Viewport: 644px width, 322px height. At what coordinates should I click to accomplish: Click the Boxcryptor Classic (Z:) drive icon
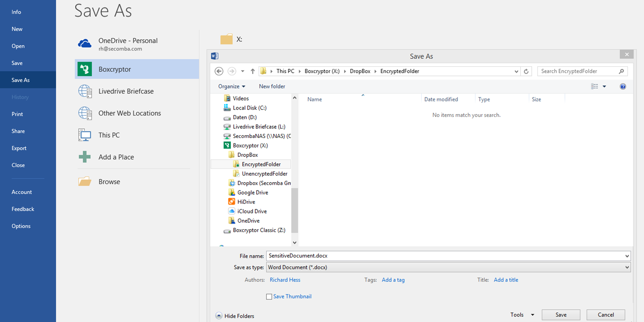227,230
